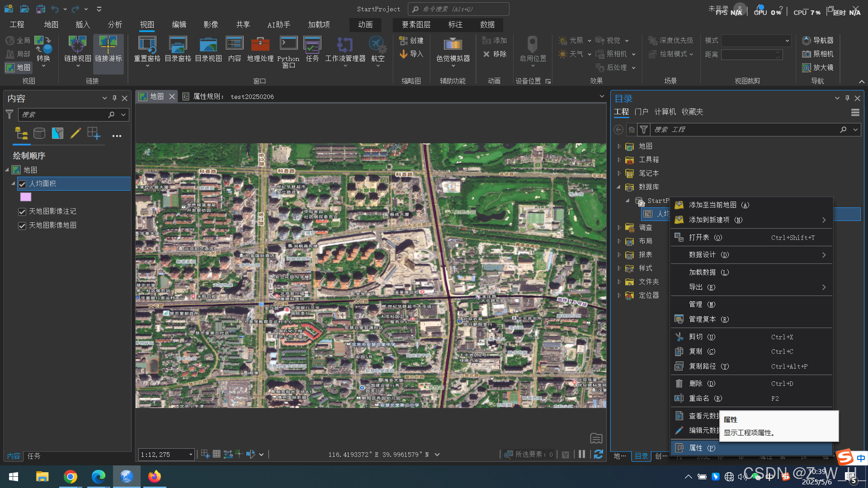
Task: Click list by data source icon
Action: [x=39, y=133]
